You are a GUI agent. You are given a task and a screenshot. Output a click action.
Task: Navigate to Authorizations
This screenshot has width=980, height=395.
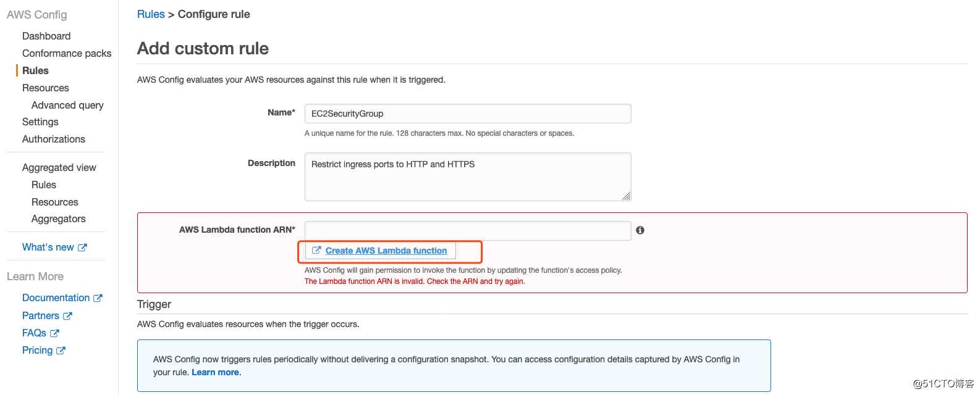[54, 139]
